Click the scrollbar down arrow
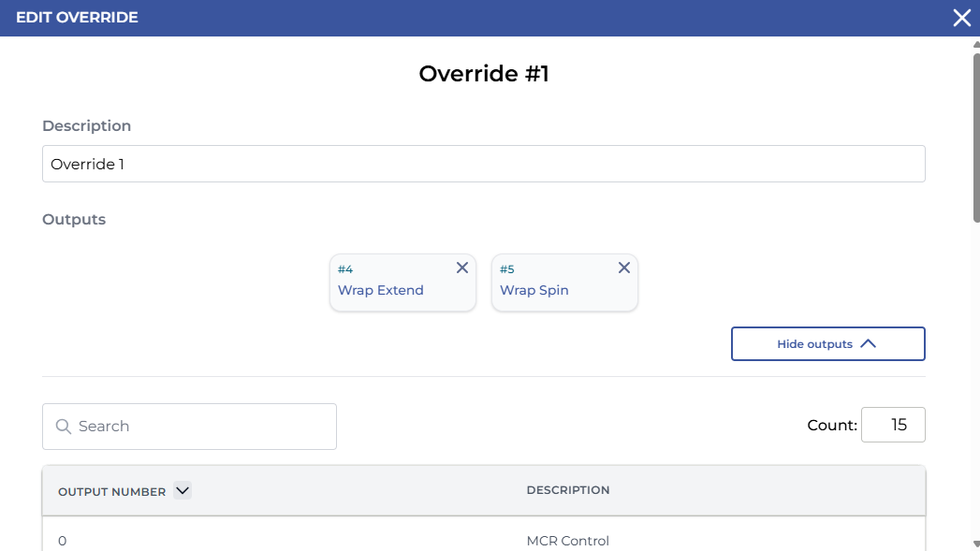Viewport: 980px width, 551px height. 976,544
